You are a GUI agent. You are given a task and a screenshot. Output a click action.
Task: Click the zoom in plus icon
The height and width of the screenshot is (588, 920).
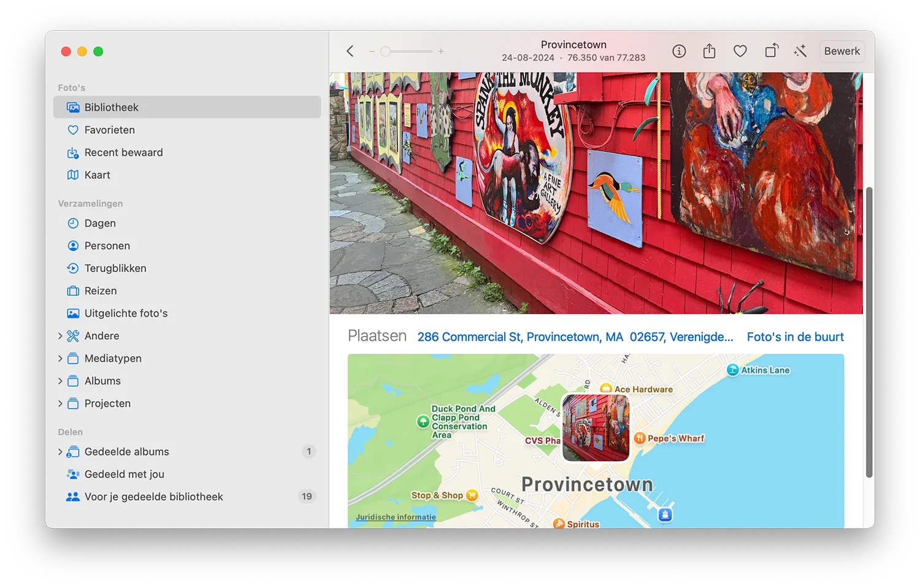[x=440, y=52]
